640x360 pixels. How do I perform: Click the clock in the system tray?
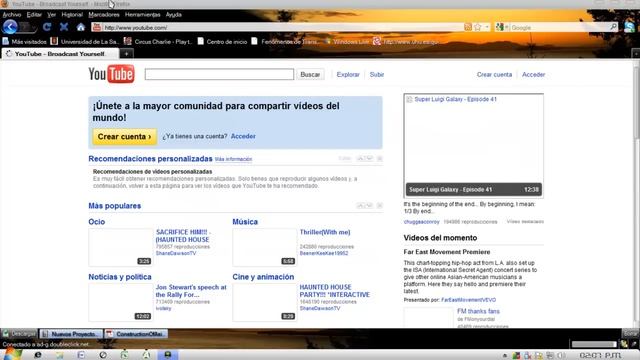click(600, 356)
